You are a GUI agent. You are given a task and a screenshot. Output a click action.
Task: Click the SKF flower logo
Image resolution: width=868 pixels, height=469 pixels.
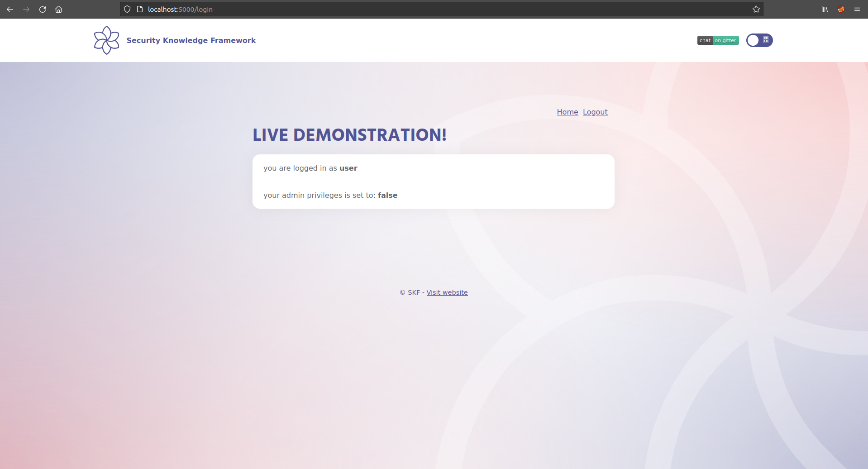(x=107, y=40)
